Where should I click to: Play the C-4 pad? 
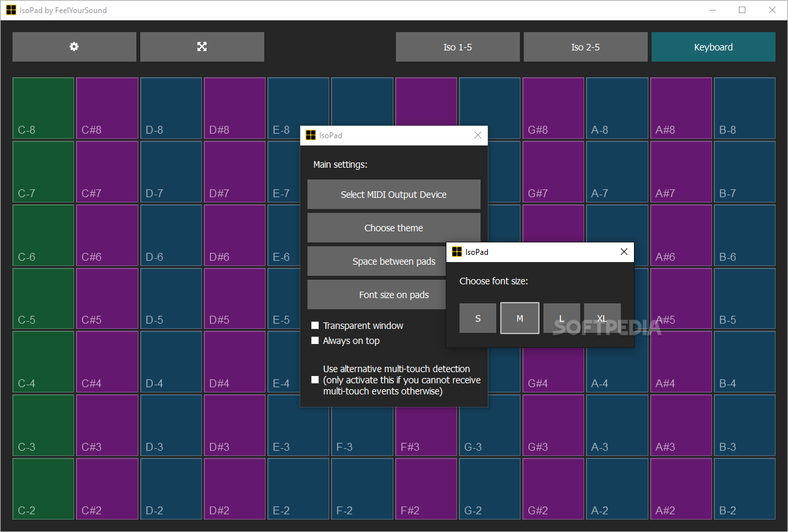pos(43,362)
